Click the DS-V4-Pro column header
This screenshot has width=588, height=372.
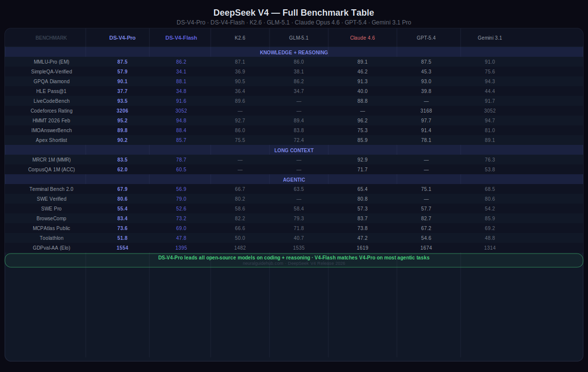click(x=122, y=38)
